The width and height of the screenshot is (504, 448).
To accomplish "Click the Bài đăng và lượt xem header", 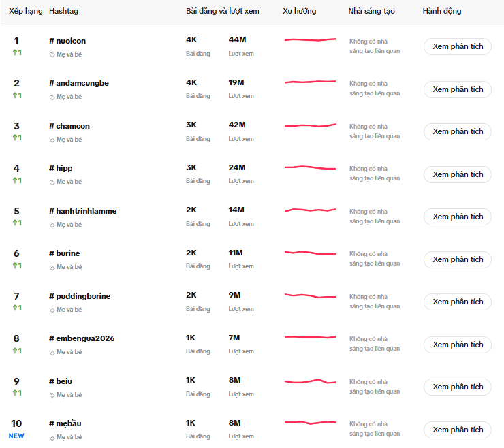I will click(223, 11).
